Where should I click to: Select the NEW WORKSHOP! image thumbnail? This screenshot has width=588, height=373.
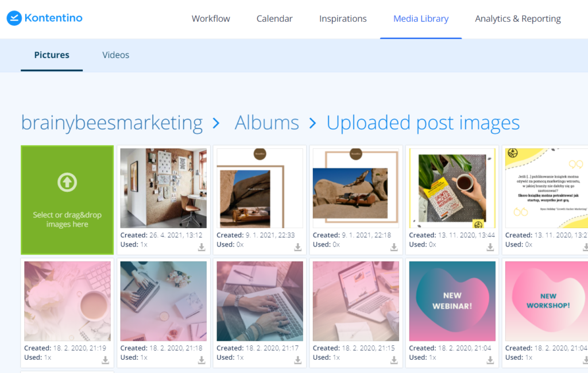click(546, 301)
